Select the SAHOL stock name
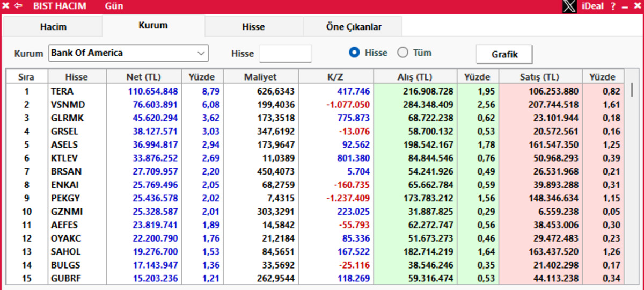 (x=66, y=252)
